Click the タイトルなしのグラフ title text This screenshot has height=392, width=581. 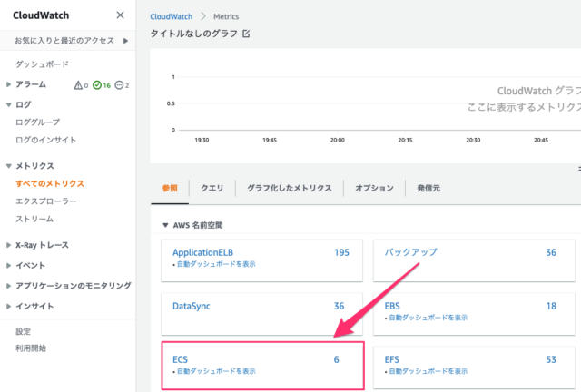193,34
